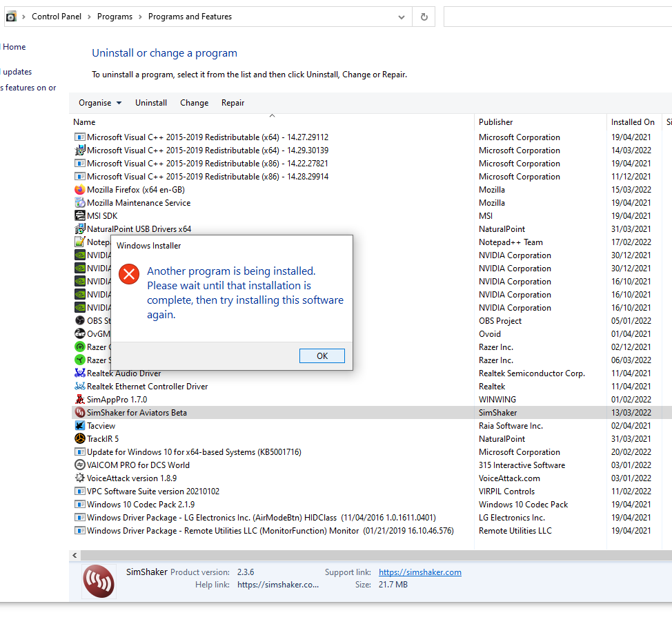
Task: Click the OvGME program icon
Action: coord(80,333)
